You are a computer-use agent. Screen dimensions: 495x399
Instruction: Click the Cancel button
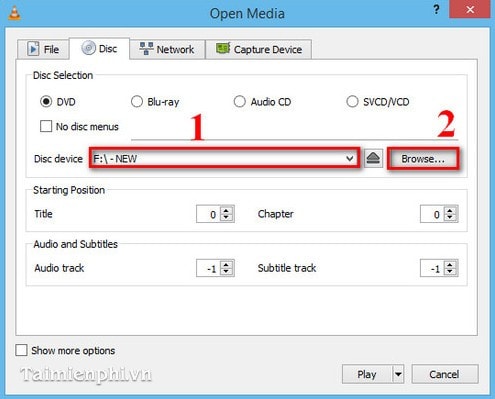445,374
